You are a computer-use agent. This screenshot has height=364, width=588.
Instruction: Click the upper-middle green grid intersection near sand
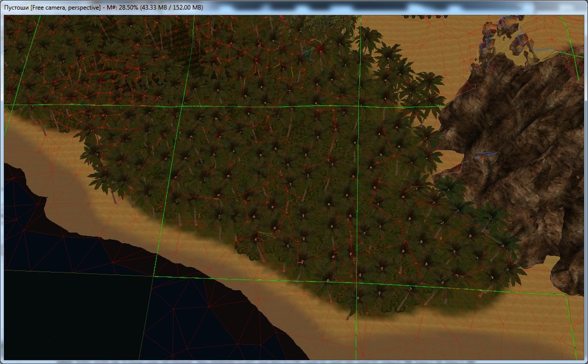(359, 106)
